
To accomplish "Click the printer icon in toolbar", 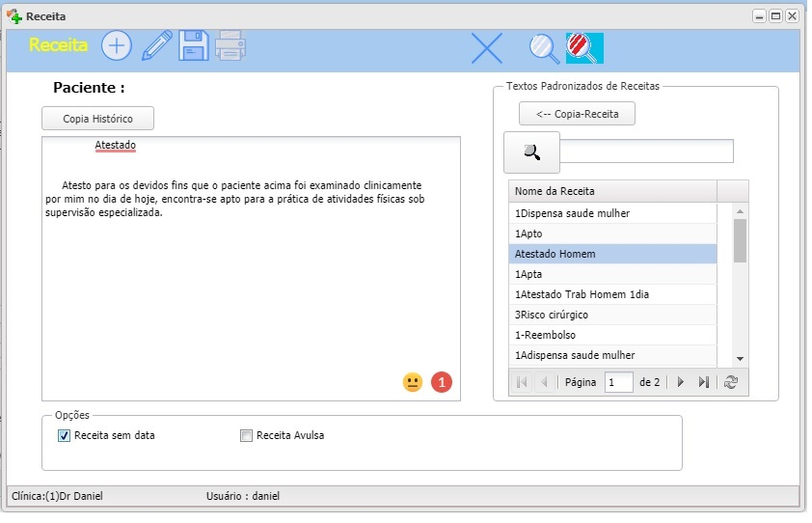I will 230,45.
